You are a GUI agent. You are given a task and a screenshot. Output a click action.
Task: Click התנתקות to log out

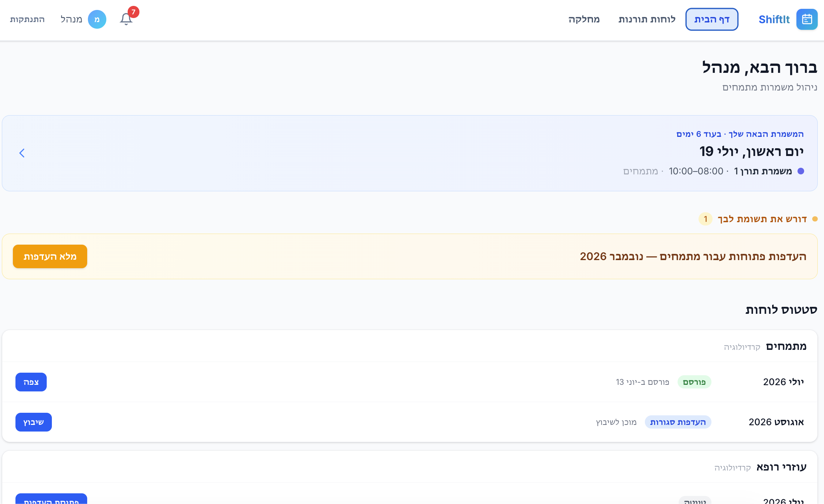pyautogui.click(x=27, y=19)
